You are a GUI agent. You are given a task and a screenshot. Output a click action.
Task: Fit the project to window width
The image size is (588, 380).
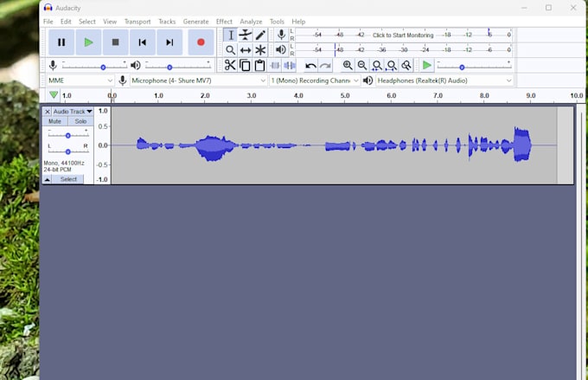pos(392,65)
